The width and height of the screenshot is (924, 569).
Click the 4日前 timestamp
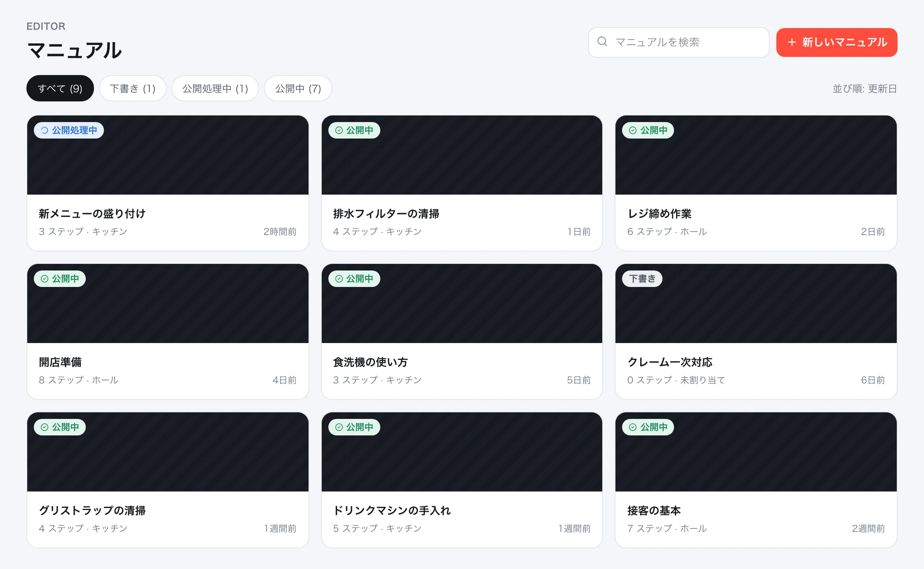(285, 380)
